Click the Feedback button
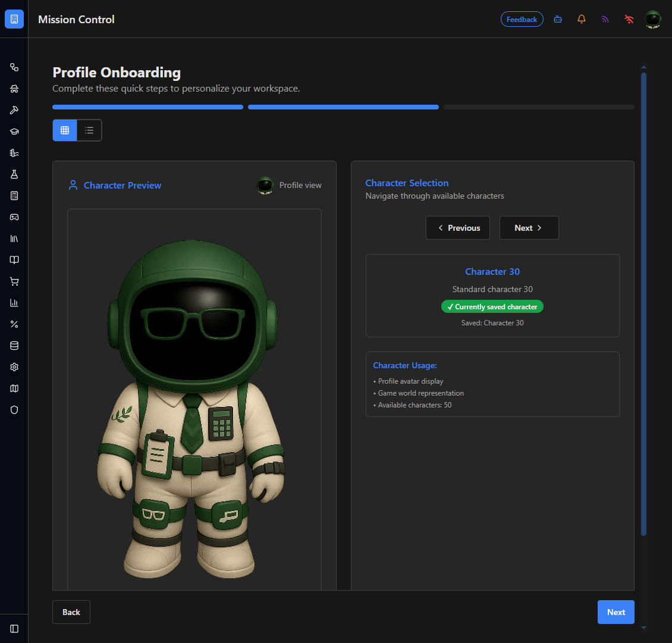This screenshot has height=643, width=672. 522,19
